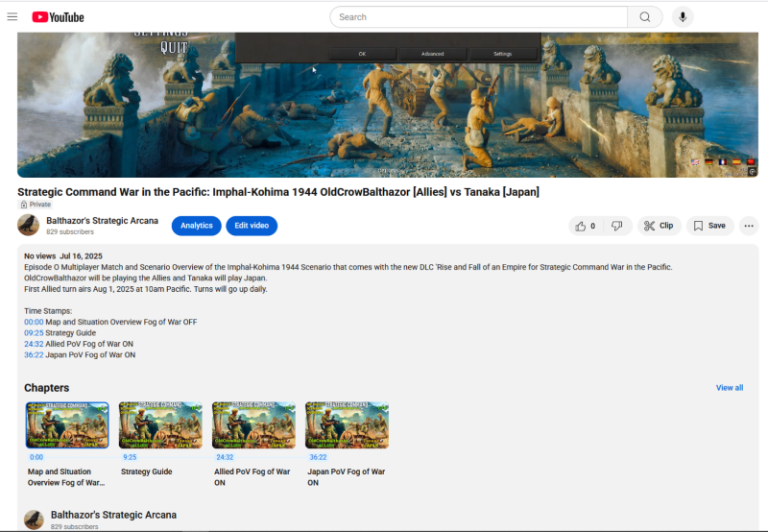Create a Clip of the video
Image resolution: width=768 pixels, height=532 pixels.
point(659,226)
